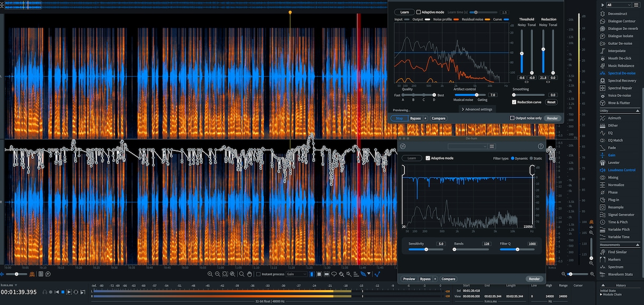
Task: Open the Dialogue Contour module
Action: click(x=621, y=21)
